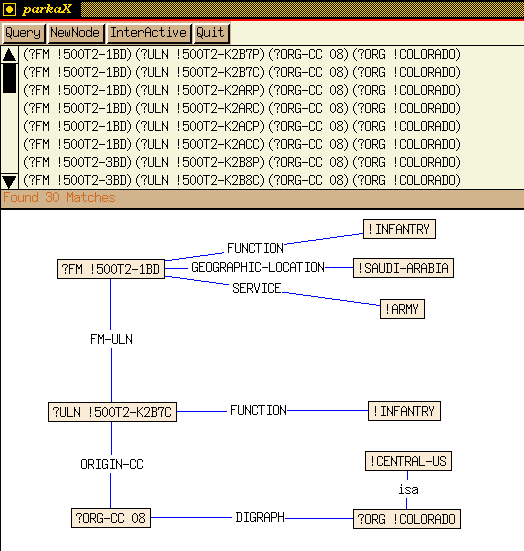Select the InterActive button

(x=149, y=33)
